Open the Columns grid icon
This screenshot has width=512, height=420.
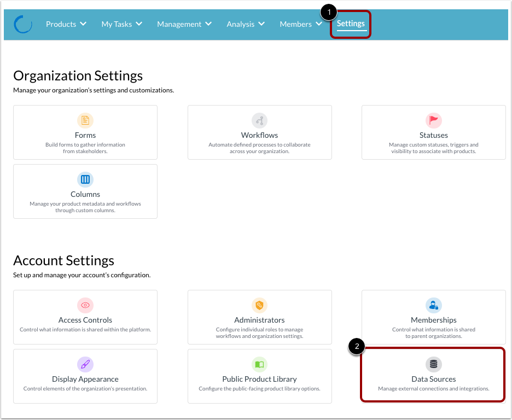click(x=85, y=179)
